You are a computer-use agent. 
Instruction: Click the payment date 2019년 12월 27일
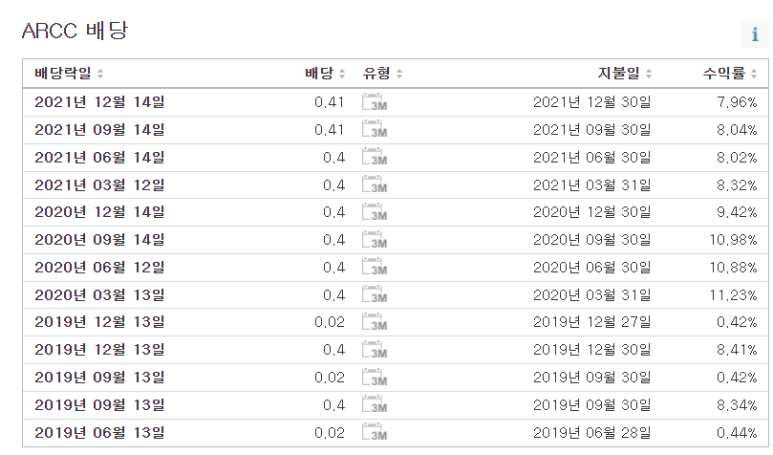click(592, 322)
